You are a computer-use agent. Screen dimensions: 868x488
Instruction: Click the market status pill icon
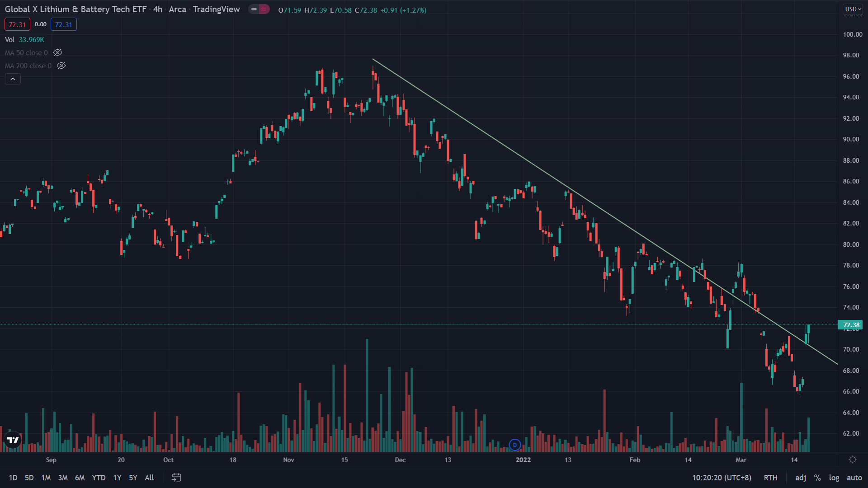click(x=259, y=9)
